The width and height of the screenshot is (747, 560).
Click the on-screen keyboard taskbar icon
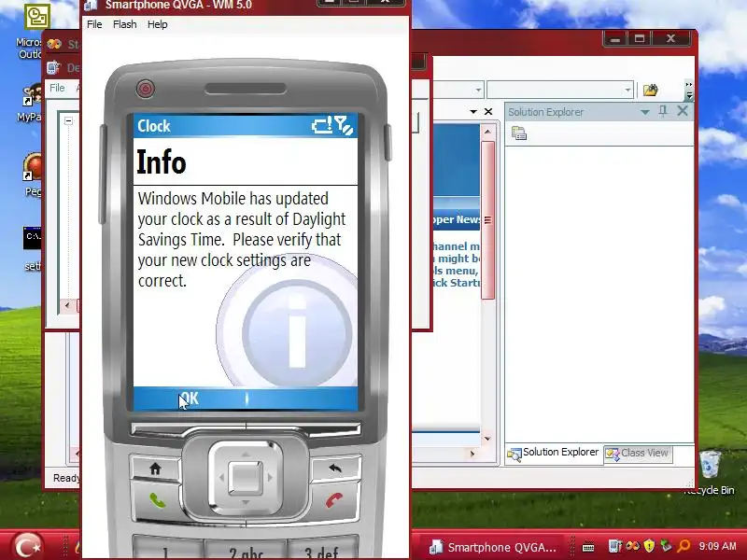point(588,547)
